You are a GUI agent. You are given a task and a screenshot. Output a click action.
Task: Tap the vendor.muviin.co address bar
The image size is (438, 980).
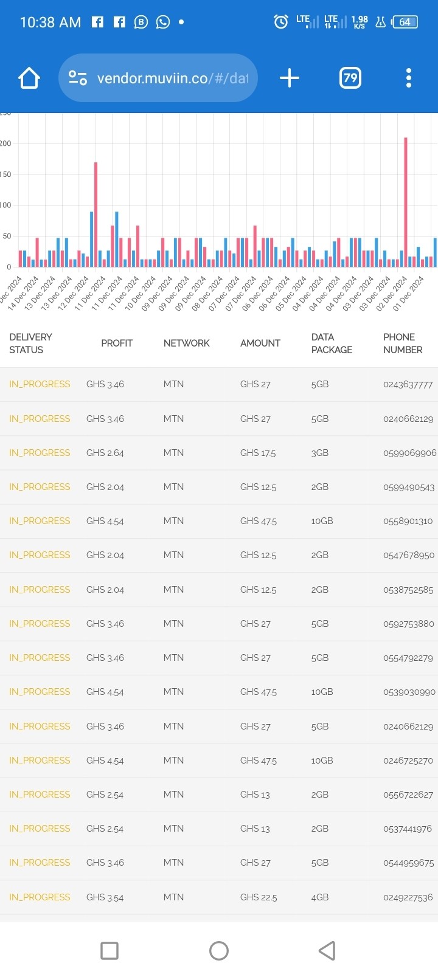coord(158,78)
